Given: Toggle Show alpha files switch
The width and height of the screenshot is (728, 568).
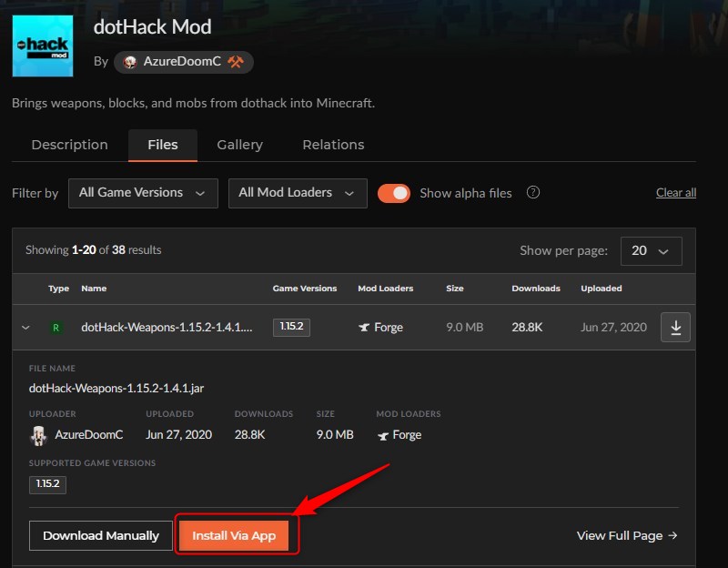Looking at the screenshot, I should point(394,193).
